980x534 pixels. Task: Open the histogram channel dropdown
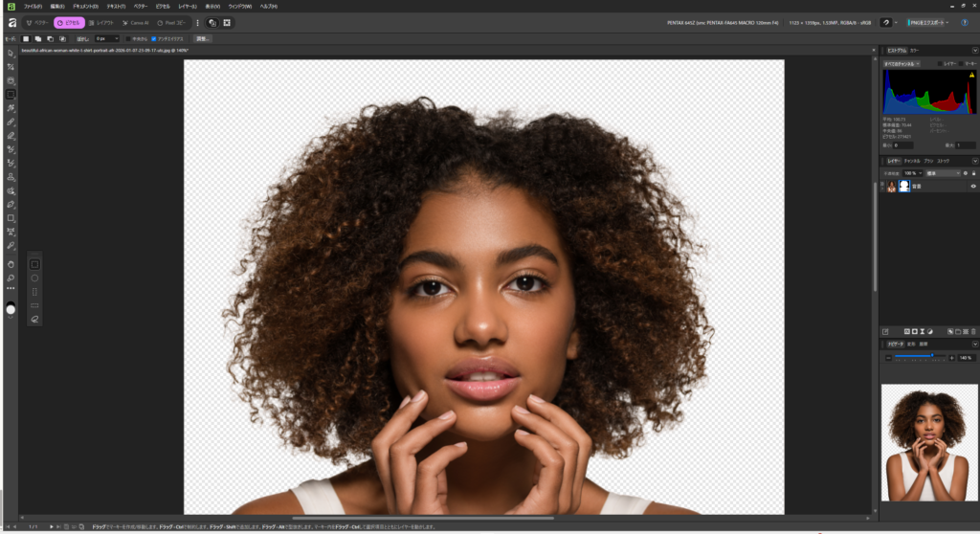coord(902,64)
